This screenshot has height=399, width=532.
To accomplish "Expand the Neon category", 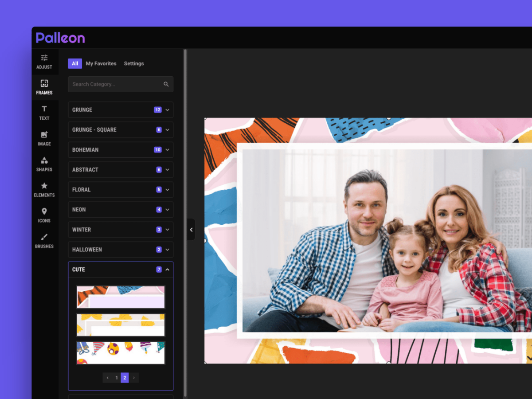I will coord(121,210).
